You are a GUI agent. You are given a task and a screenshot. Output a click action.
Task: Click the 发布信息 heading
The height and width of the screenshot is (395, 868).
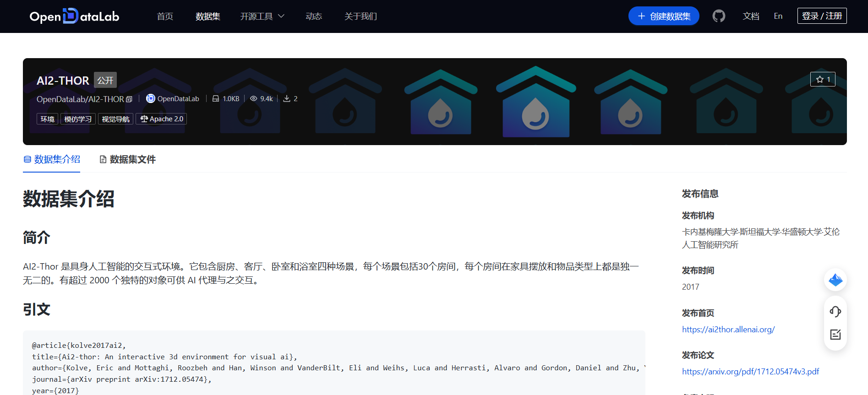[700, 194]
